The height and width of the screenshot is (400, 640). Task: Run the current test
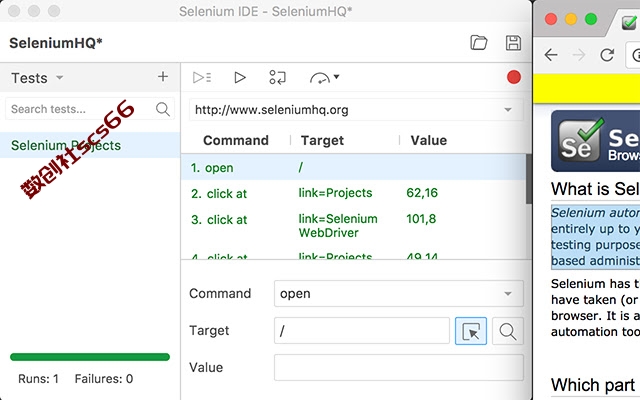[240, 77]
